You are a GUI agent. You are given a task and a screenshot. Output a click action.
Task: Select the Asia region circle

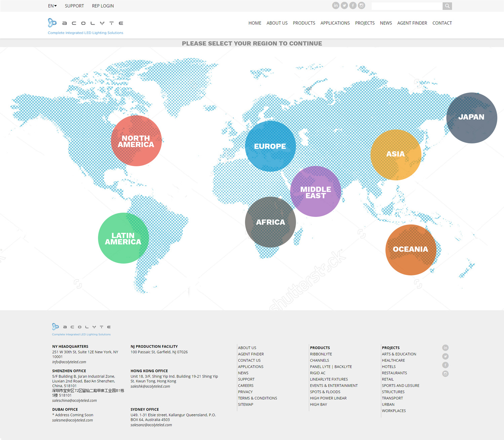396,155
